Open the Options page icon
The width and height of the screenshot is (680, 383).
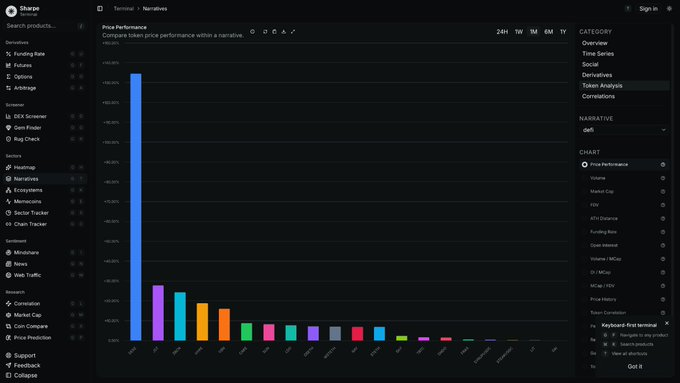coord(8,76)
